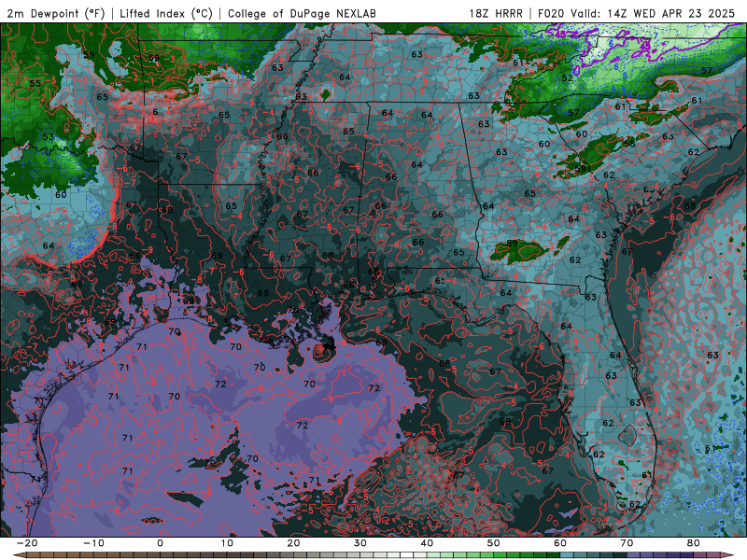Click the '52' dewpoint value on the map
This screenshot has height=560, width=747.
(567, 77)
